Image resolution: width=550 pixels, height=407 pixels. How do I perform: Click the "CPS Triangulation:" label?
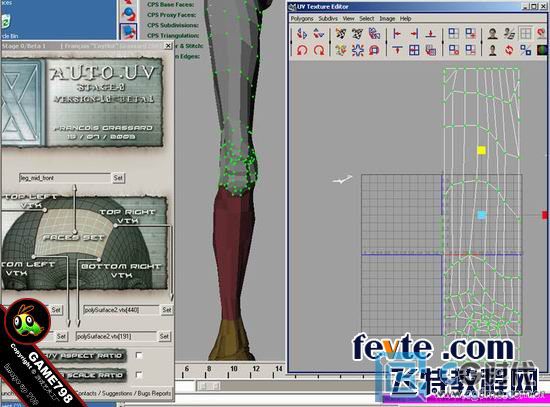coord(173,35)
